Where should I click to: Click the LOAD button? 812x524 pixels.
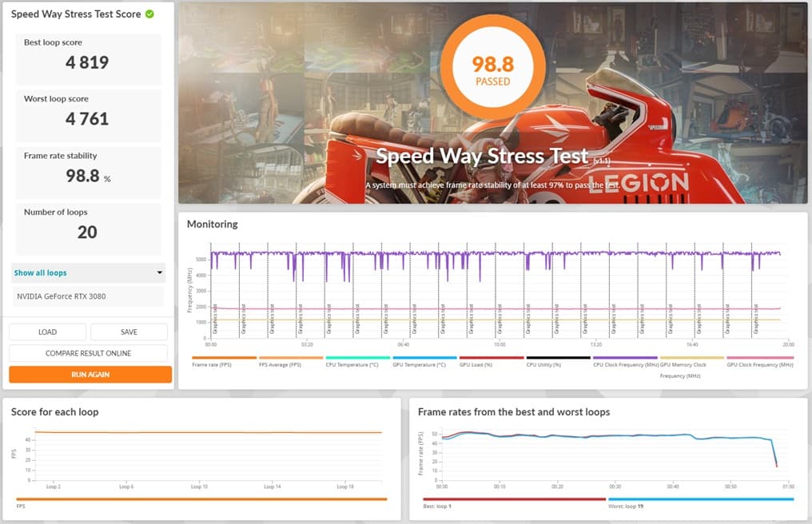[48, 332]
